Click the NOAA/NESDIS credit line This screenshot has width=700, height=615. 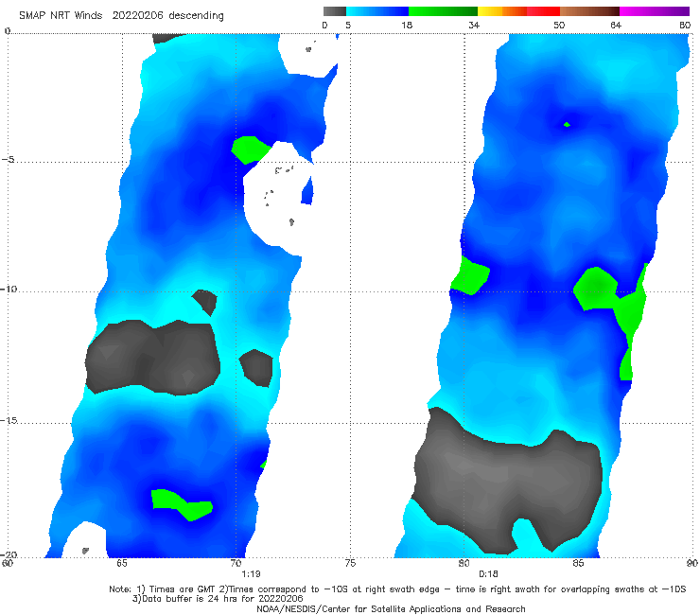point(391,608)
